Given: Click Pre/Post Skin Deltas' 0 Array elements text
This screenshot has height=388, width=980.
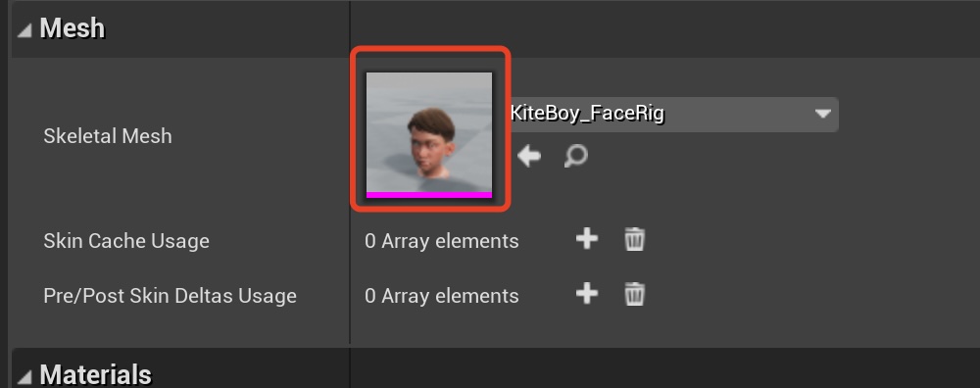Looking at the screenshot, I should [441, 296].
